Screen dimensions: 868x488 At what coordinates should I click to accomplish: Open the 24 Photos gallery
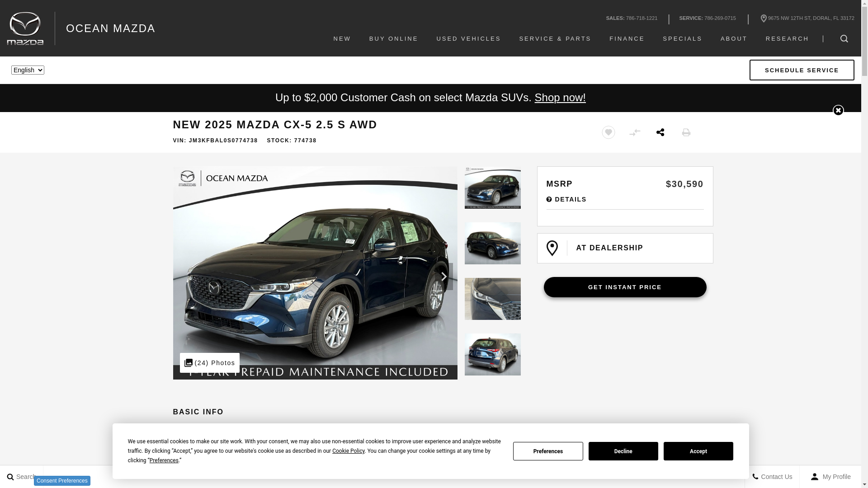point(210,363)
